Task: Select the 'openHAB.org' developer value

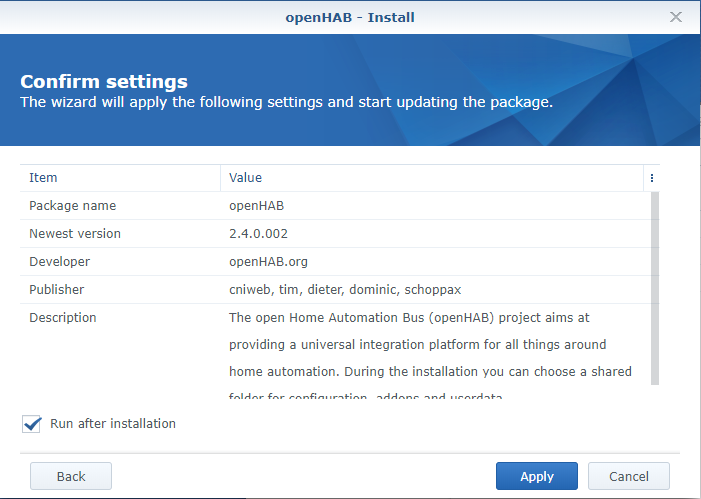Action: tap(268, 262)
